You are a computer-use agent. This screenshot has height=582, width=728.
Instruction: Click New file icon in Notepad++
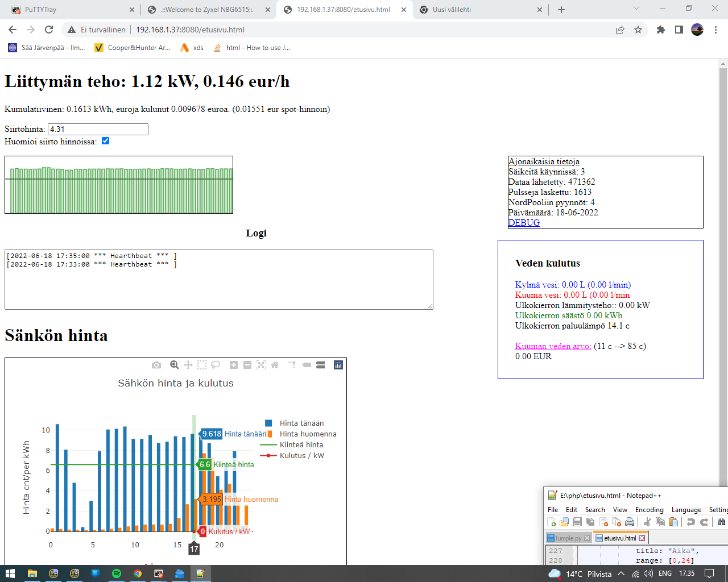552,522
